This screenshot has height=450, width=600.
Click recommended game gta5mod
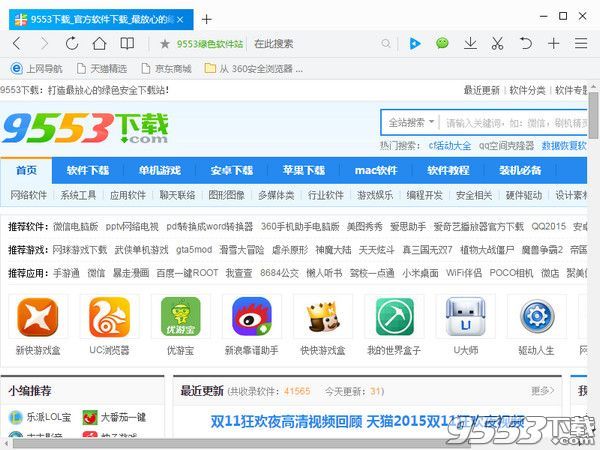point(194,250)
